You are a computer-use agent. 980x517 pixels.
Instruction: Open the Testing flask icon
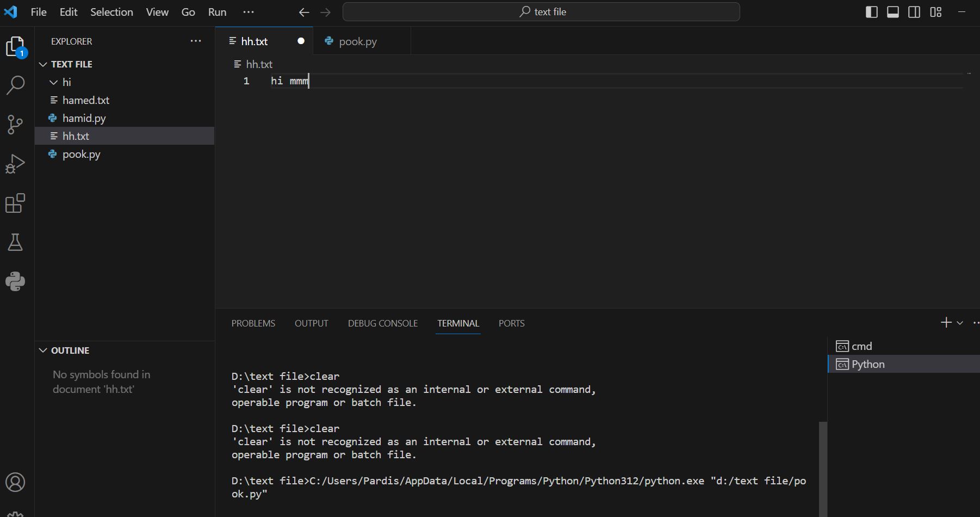(15, 242)
